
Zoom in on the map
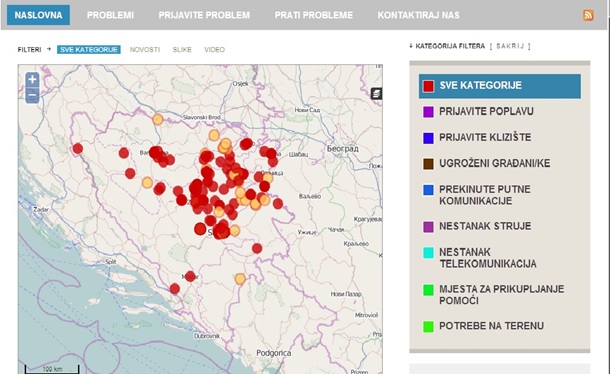pos(32,80)
